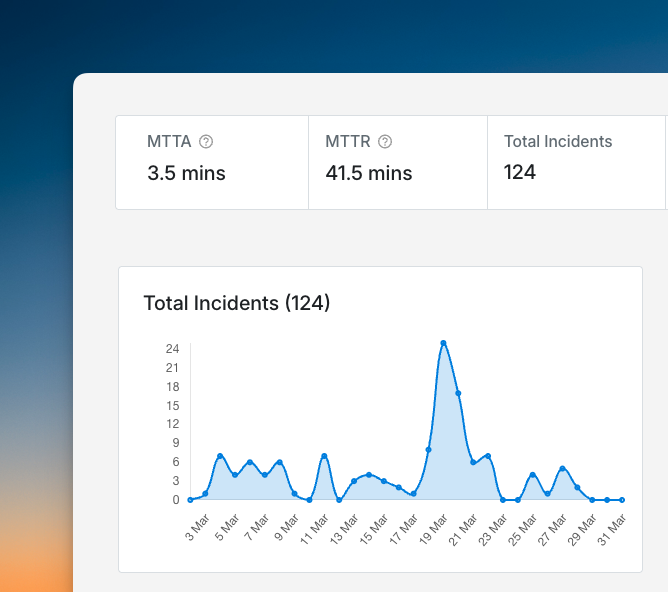
Task: Click the '29 Mar' x-axis label
Action: point(582,529)
